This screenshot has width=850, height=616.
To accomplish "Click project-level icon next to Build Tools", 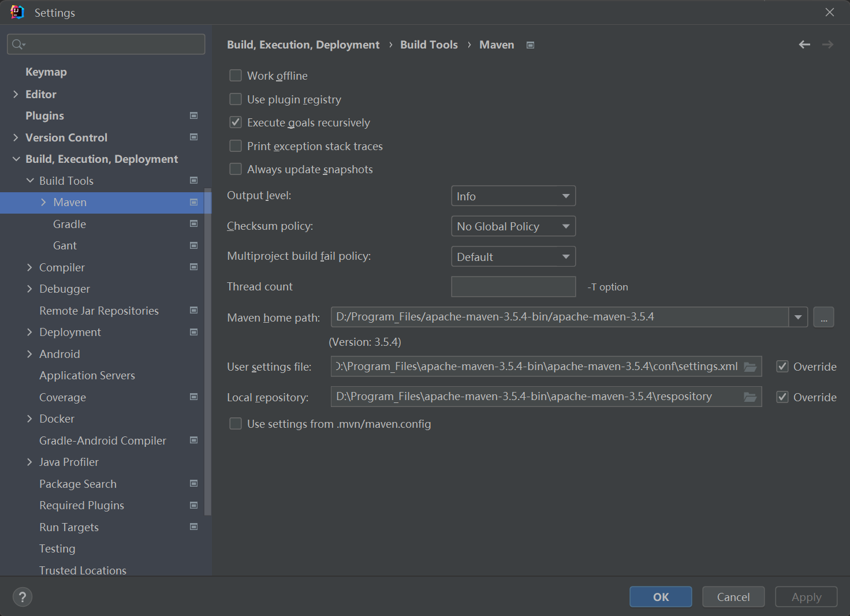I will (x=194, y=180).
